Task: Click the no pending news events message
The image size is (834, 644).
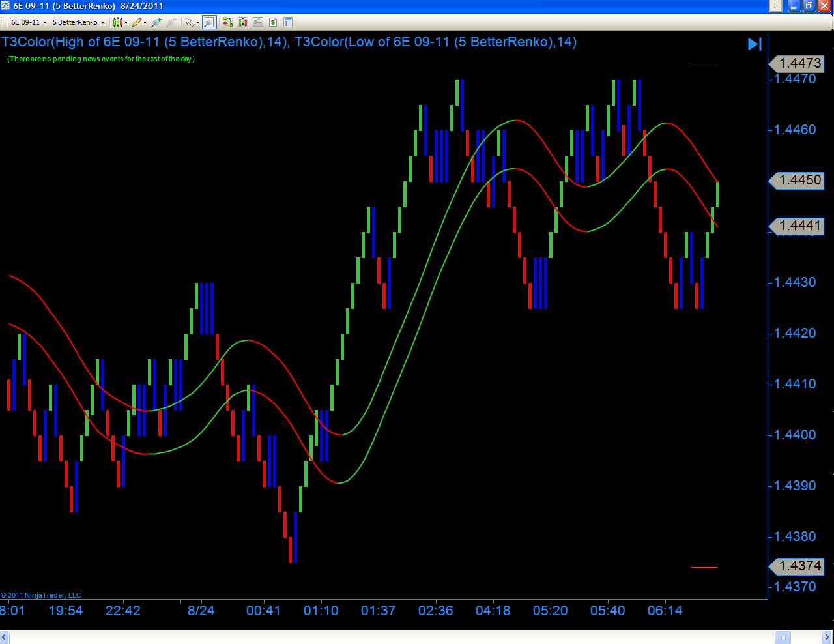Action: click(101, 59)
